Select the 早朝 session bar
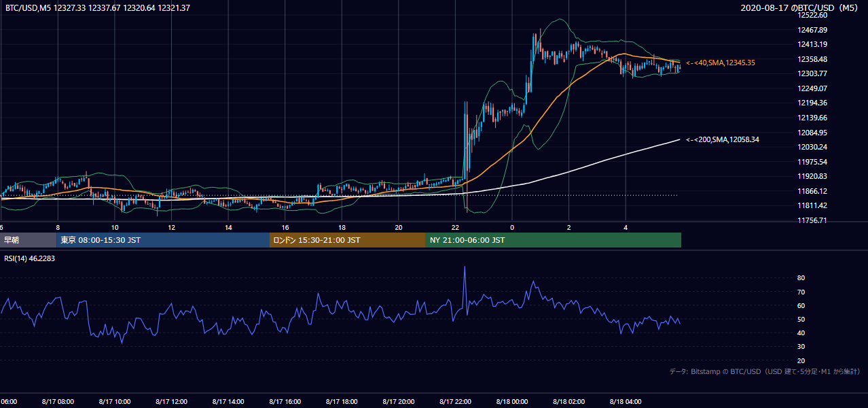 pyautogui.click(x=29, y=240)
